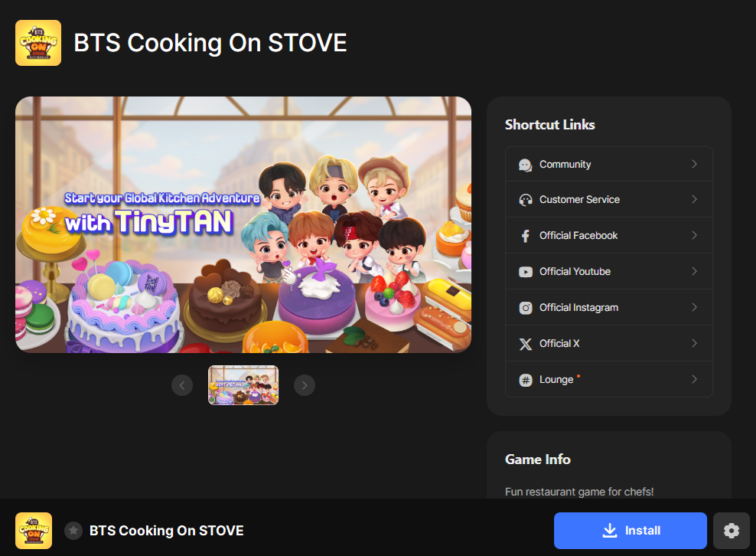Click the Facebook logo icon
756x556 pixels.
pos(525,236)
